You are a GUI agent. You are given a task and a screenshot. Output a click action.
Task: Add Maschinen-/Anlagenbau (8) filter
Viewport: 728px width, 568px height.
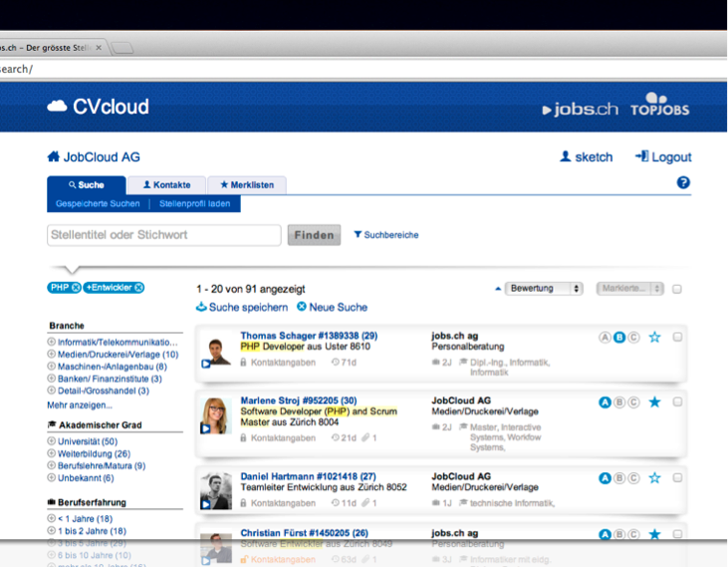108,367
